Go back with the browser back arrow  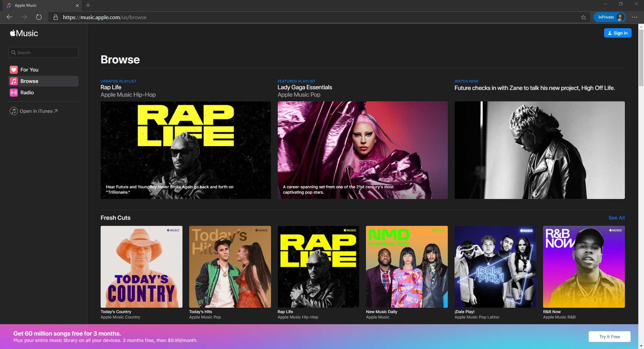[x=9, y=17]
